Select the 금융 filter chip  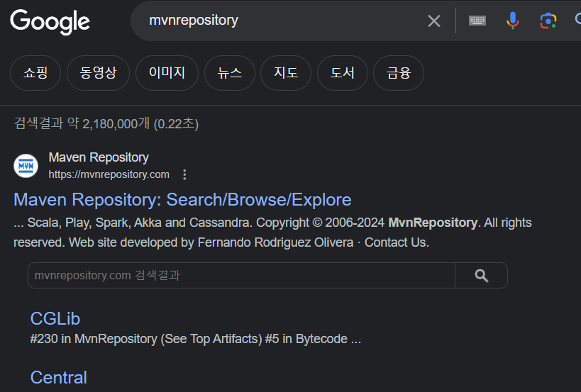[399, 73]
